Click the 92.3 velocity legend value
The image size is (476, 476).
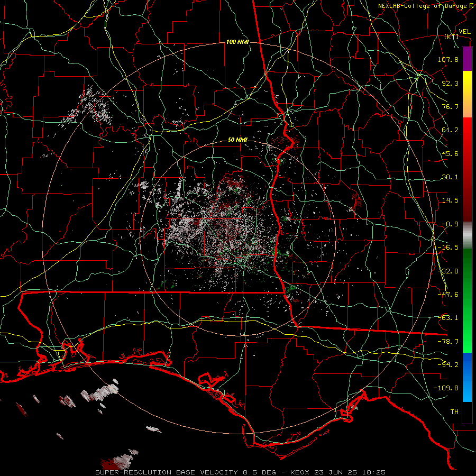pyautogui.click(x=450, y=83)
